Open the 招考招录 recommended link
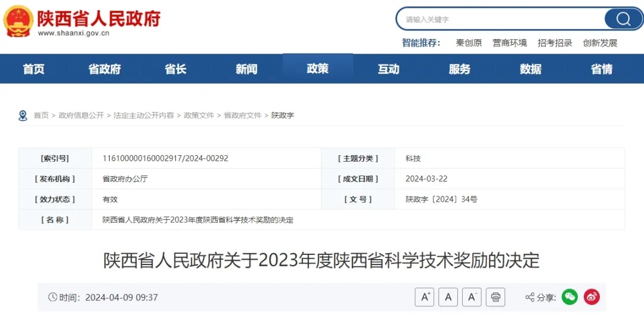The image size is (644, 320). [x=555, y=43]
